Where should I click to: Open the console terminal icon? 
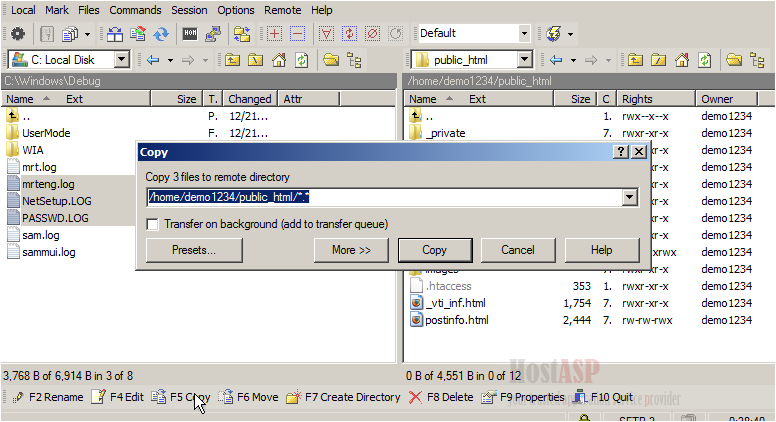coord(189,34)
